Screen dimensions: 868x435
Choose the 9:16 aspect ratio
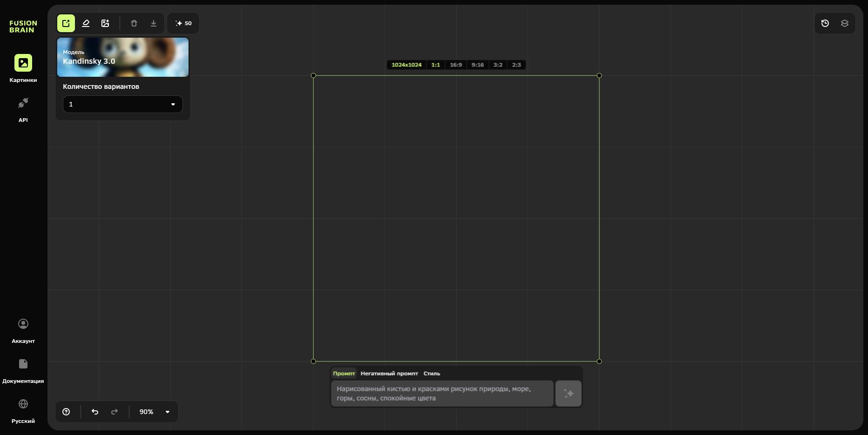click(x=478, y=65)
